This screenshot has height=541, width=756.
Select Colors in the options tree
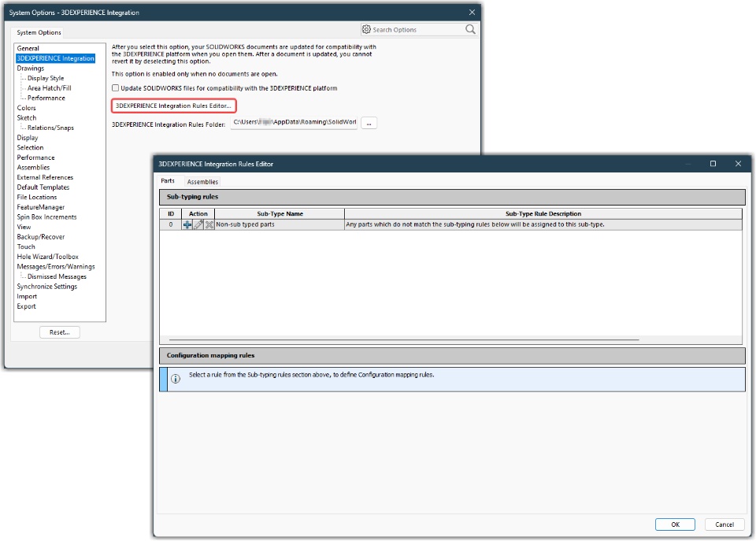coord(26,108)
